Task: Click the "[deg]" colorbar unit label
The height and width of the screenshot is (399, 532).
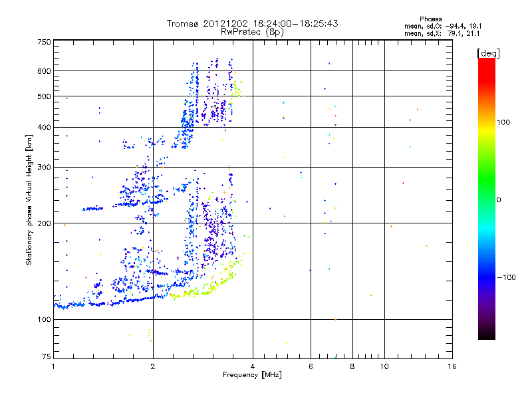Action: click(x=488, y=53)
